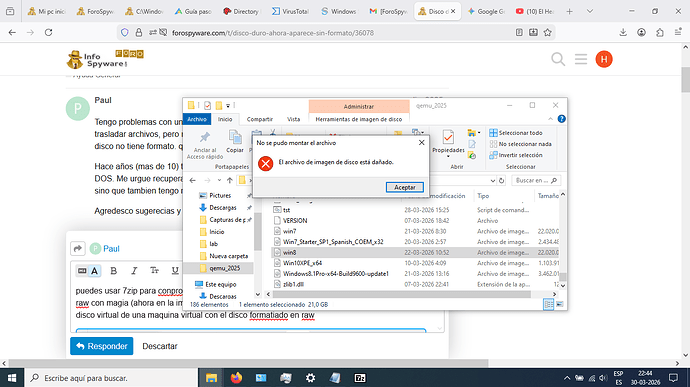Image resolution: width=690 pixels, height=387 pixels.
Task: Select the win8 disk image file
Action: point(289,252)
